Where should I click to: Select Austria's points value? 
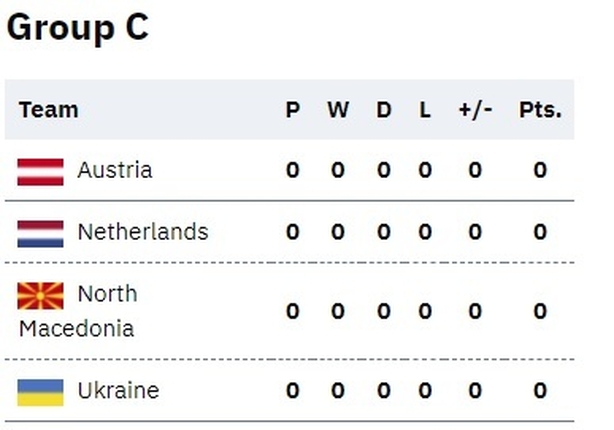(x=540, y=170)
